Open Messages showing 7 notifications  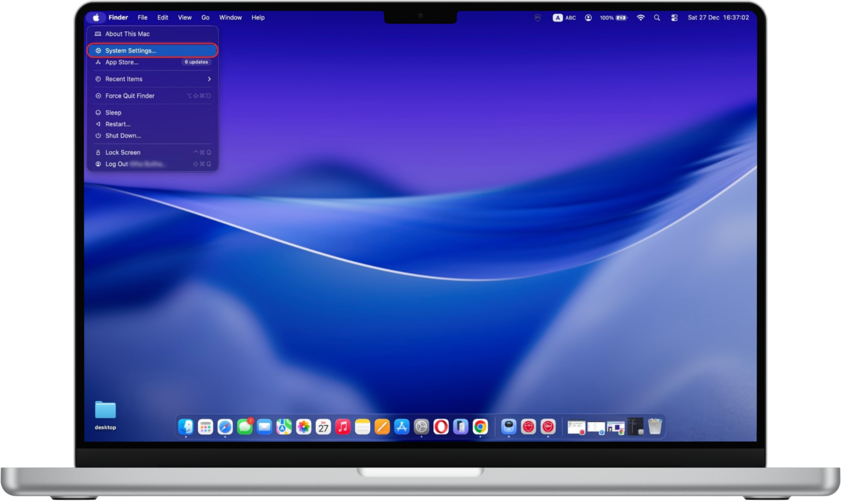click(x=246, y=427)
